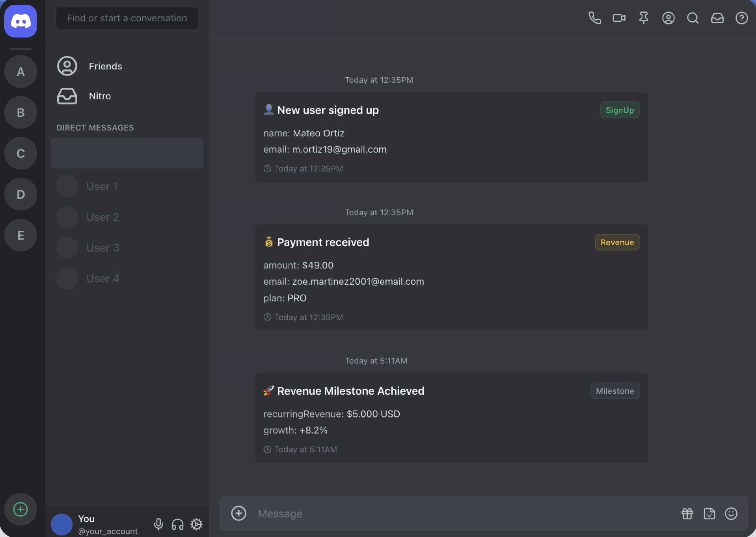Click the SignUp tag badge
Image resolution: width=756 pixels, height=537 pixels.
click(619, 110)
